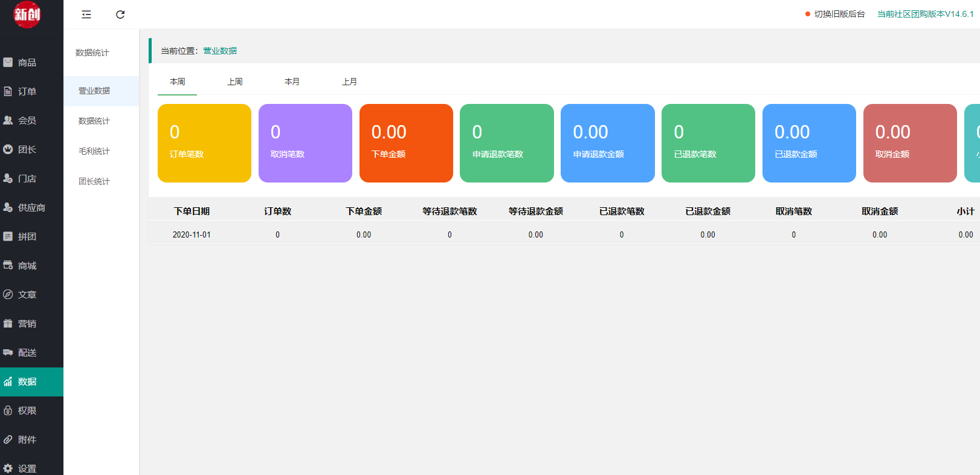This screenshot has width=980, height=475.
Task: Click the 切换旧版后台 link
Action: (839, 14)
